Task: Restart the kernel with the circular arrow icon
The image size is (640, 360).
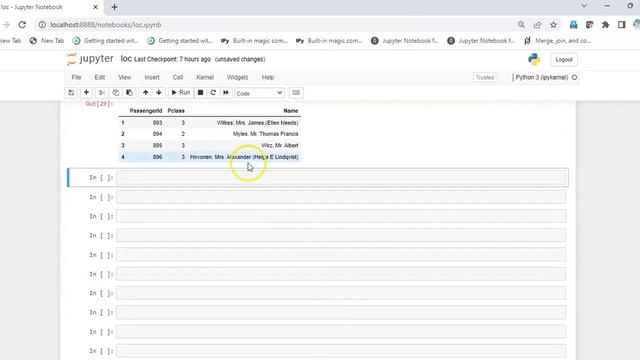Action: pos(213,93)
